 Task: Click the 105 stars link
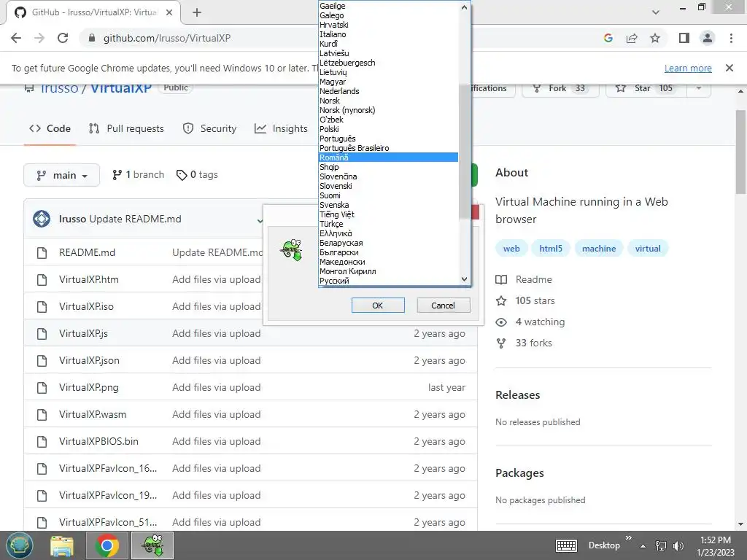[x=525, y=301]
